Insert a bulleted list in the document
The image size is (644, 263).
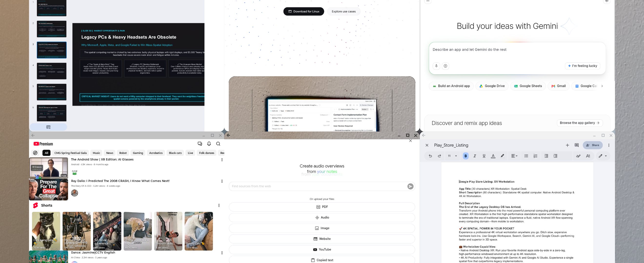point(526,156)
